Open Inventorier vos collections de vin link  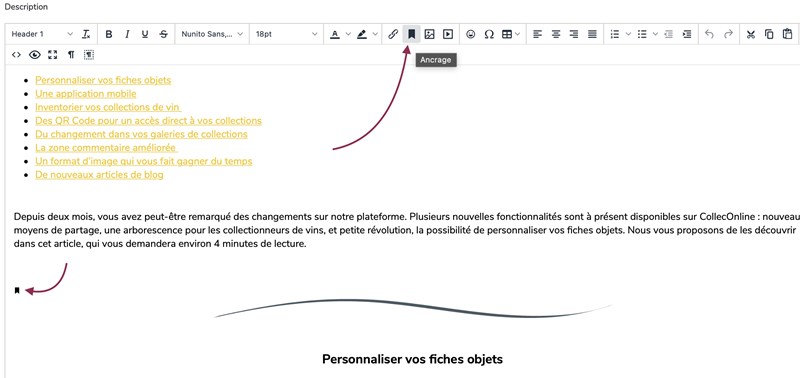[108, 107]
